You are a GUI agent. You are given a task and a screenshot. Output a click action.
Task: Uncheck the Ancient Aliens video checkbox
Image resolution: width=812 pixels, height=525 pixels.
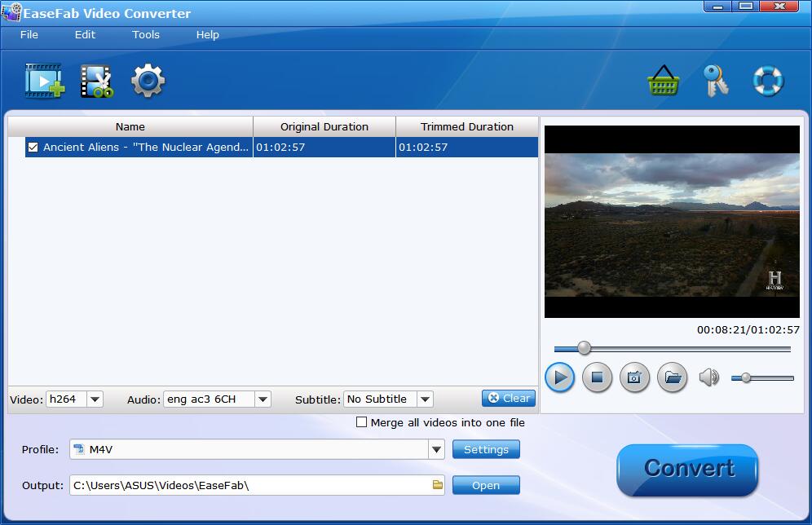coord(33,147)
